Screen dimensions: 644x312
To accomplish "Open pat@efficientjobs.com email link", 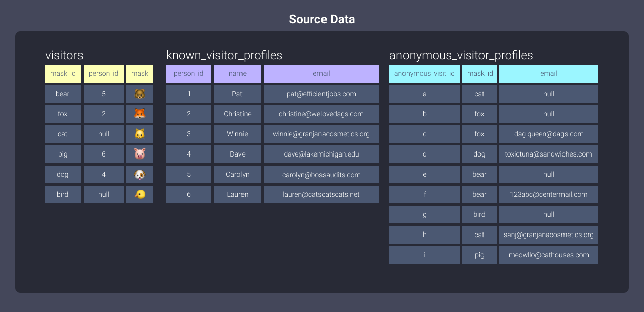I will click(x=321, y=94).
